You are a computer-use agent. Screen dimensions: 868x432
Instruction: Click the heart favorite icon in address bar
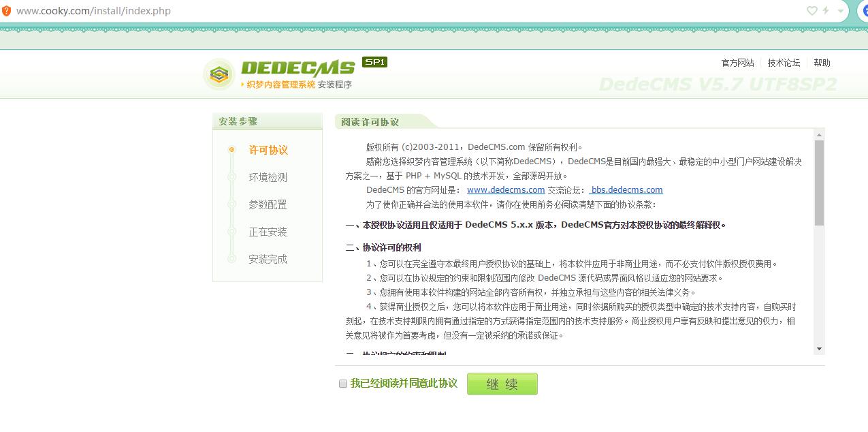(x=811, y=11)
